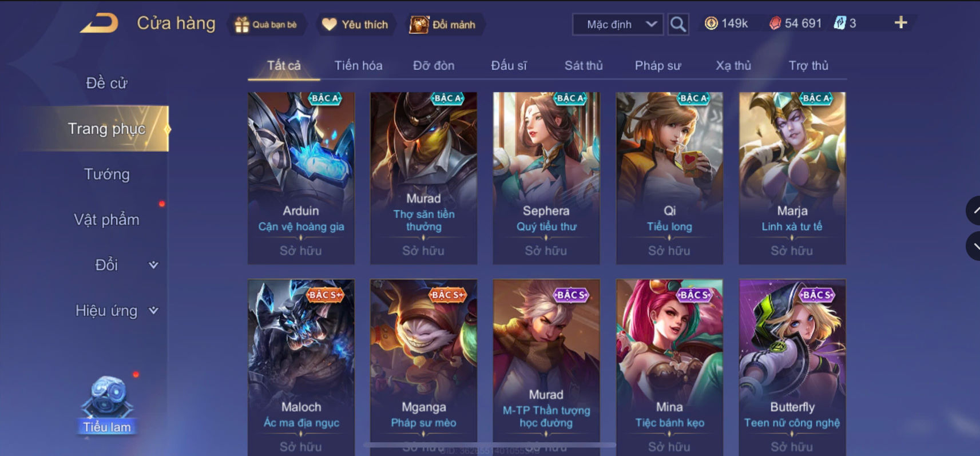
Task: Click the magnifying glass search icon
Action: (678, 24)
